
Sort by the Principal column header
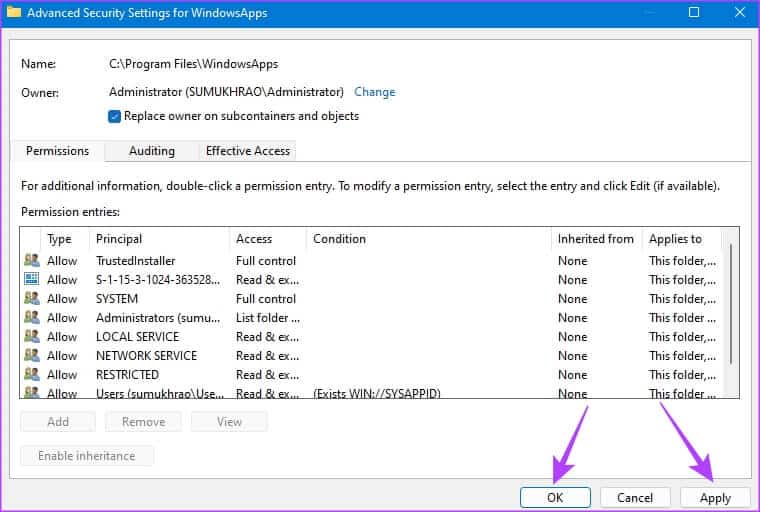tap(159, 239)
